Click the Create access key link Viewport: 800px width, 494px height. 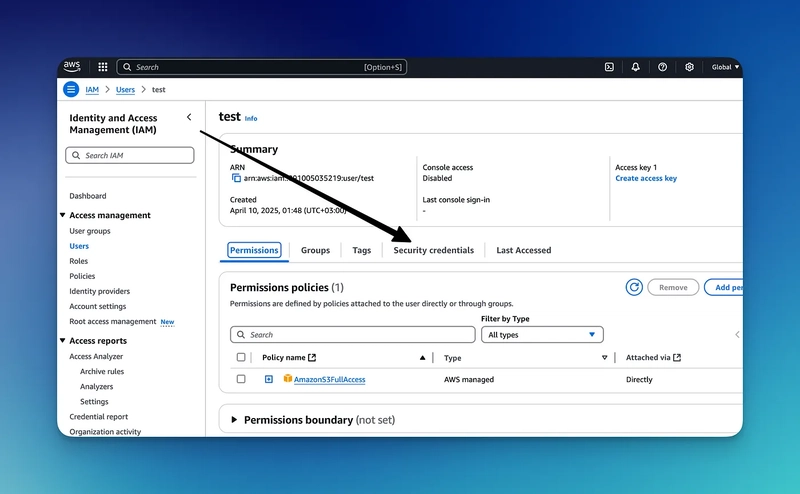tap(646, 178)
